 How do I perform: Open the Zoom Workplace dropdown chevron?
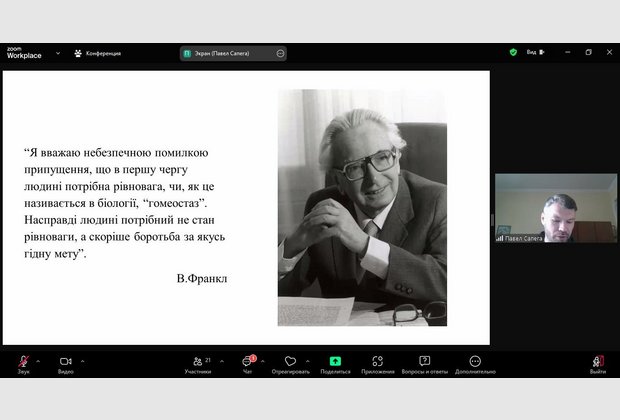point(58,53)
